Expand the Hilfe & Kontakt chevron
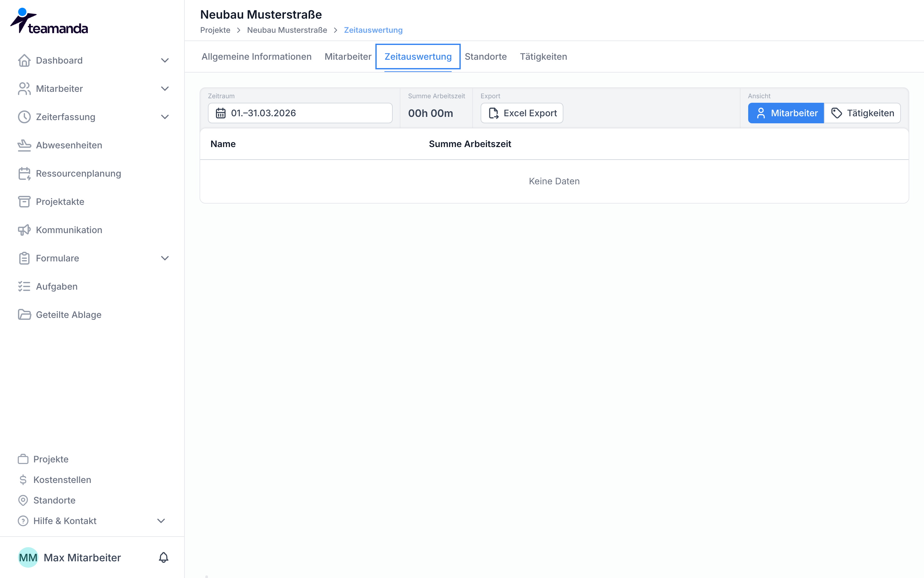Image resolution: width=924 pixels, height=578 pixels. 161,521
